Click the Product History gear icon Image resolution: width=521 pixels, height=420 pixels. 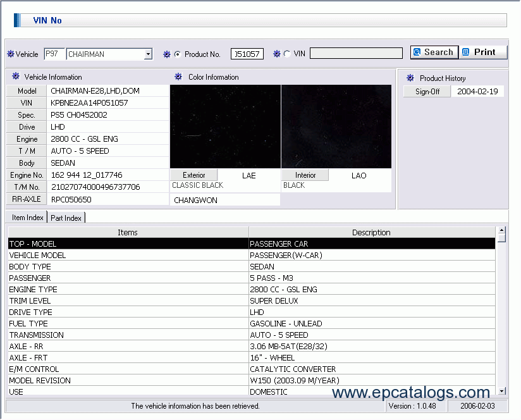[x=410, y=78]
